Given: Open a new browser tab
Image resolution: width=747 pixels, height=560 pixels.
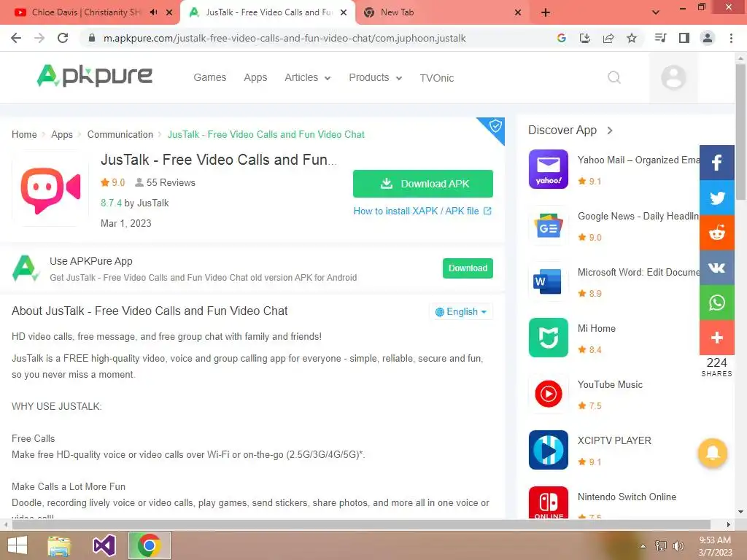Looking at the screenshot, I should click(x=546, y=12).
